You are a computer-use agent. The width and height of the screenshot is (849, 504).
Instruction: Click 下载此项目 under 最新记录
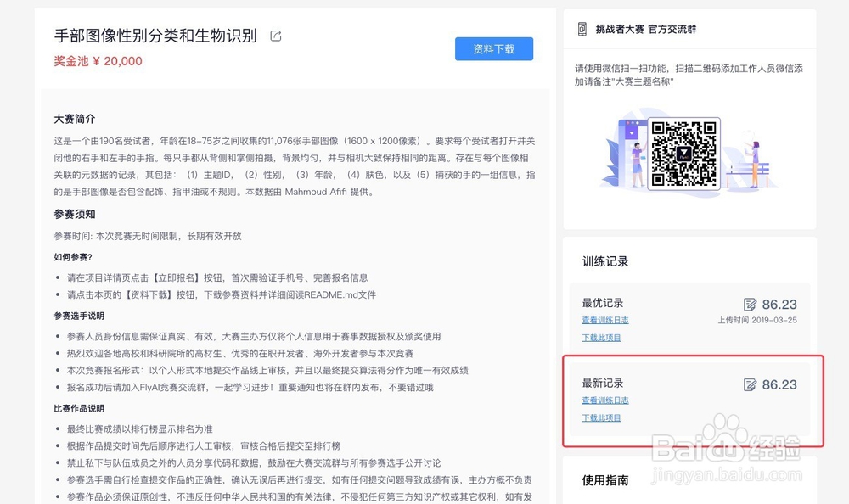[x=602, y=417]
